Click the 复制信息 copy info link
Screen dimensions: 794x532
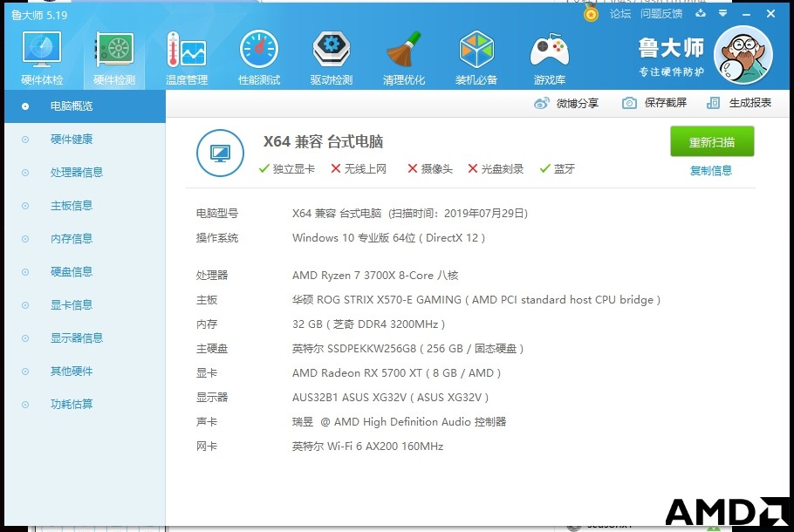click(711, 171)
